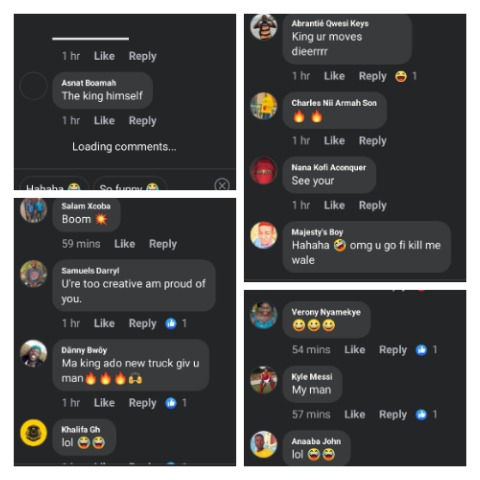This screenshot has height=480, width=480.
Task: Like Kyle Messi's My man comment
Action: [355, 415]
